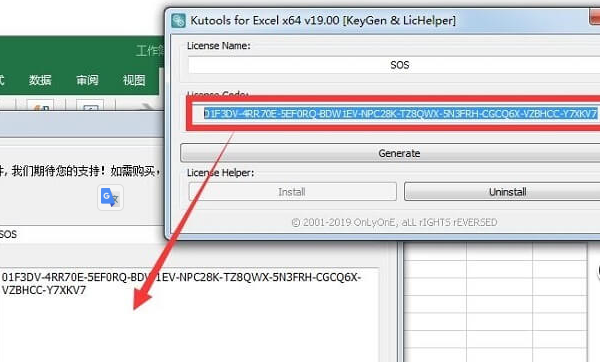
Task: Click the OnLyOnE copyright line
Action: coord(394,222)
